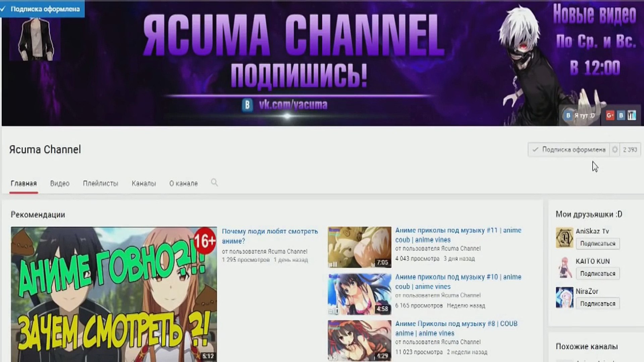The height and width of the screenshot is (362, 644).
Task: Subscribe to AniSkaz Tv with Подписаться
Action: pos(597,244)
